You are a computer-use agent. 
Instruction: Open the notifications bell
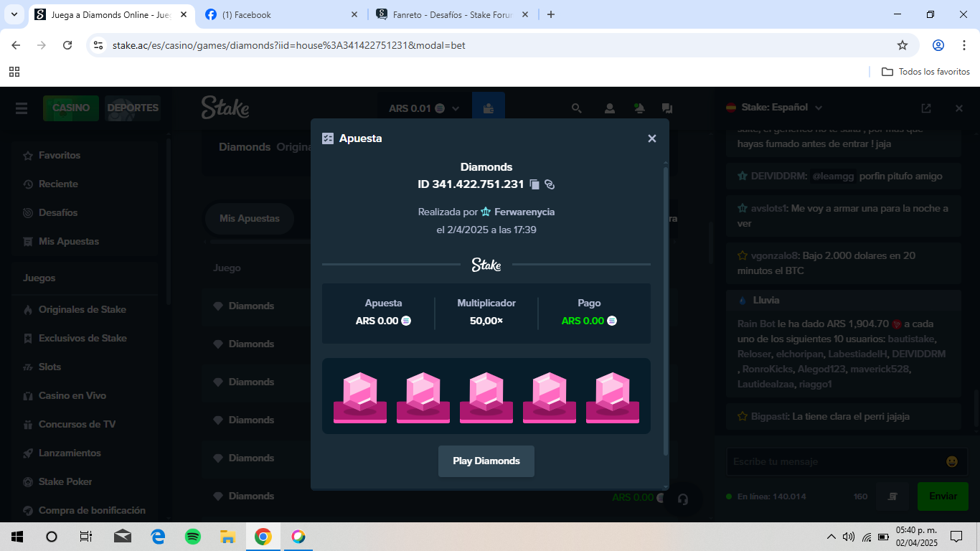(x=639, y=108)
